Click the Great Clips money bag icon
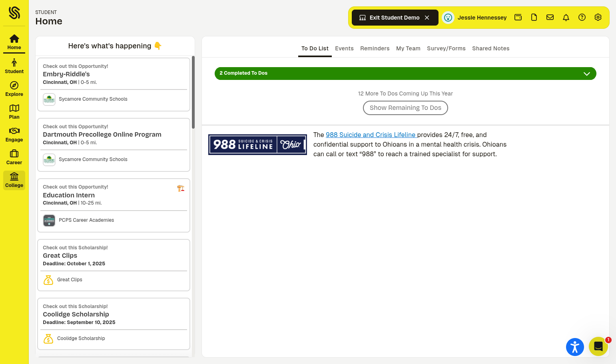Viewport: 616px width, 364px height. click(48, 280)
